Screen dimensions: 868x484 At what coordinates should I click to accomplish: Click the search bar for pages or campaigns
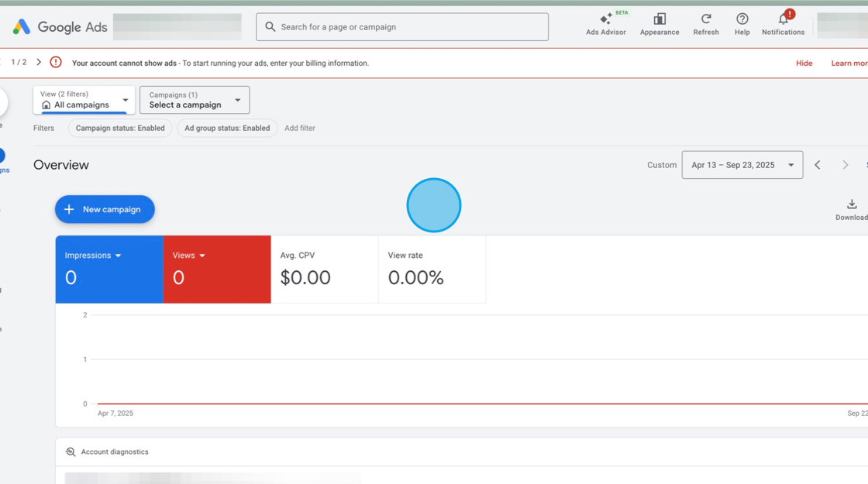click(402, 26)
